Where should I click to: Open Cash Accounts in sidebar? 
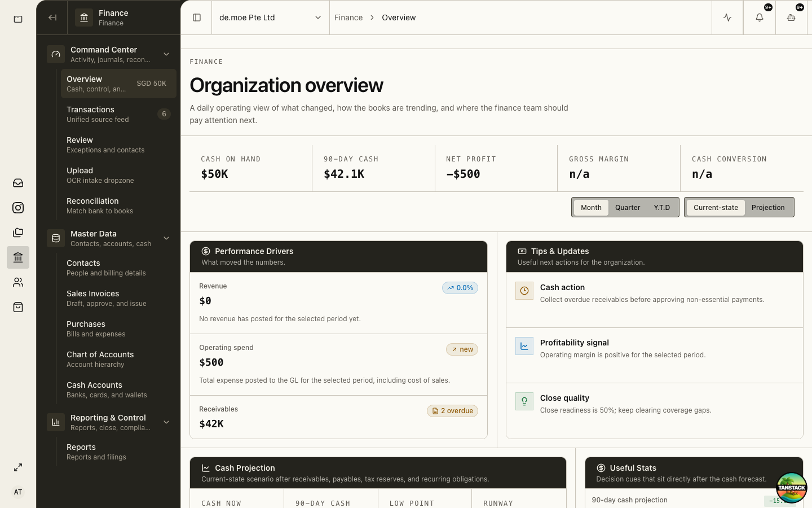coord(118,389)
